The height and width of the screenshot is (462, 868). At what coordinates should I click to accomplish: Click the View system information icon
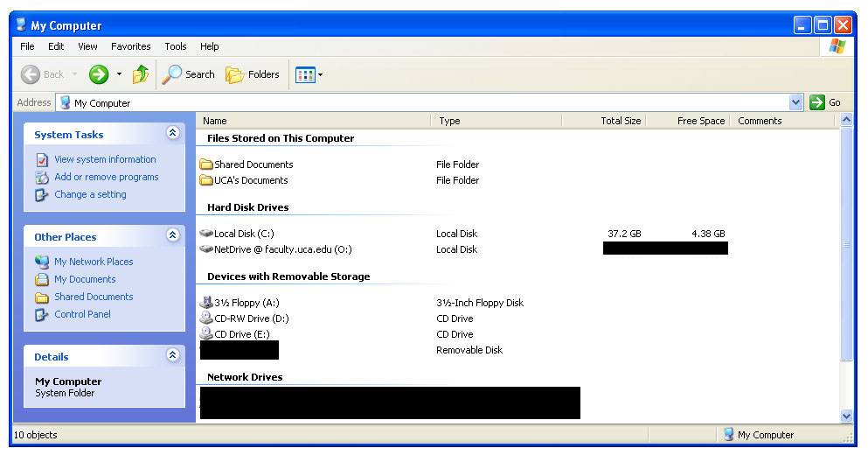(42, 160)
